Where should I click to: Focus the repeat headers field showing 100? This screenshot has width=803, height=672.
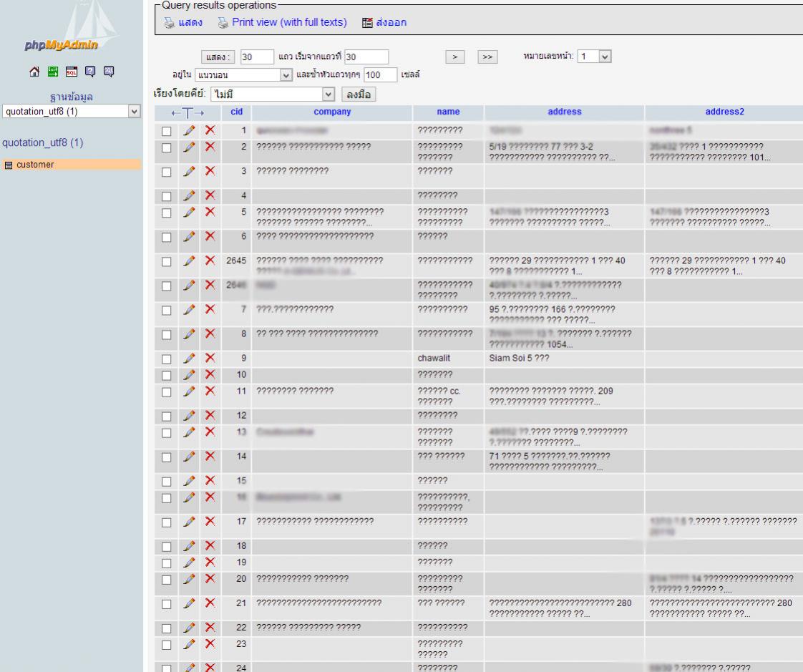381,74
